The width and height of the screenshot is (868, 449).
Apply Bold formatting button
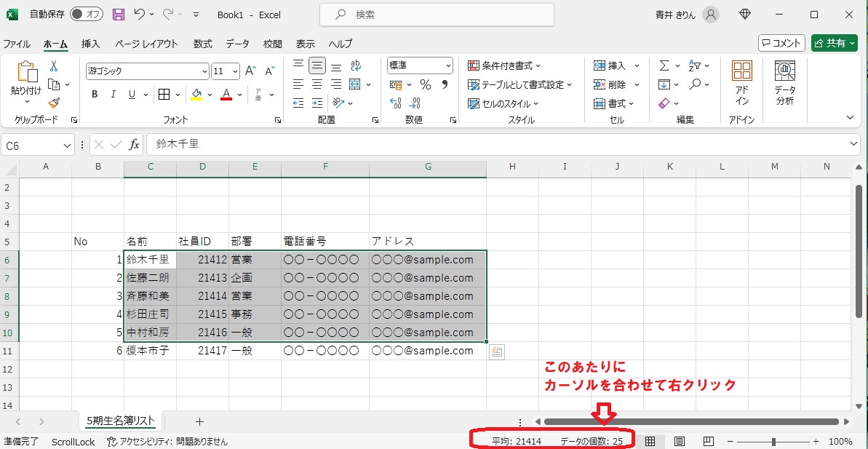click(x=95, y=95)
